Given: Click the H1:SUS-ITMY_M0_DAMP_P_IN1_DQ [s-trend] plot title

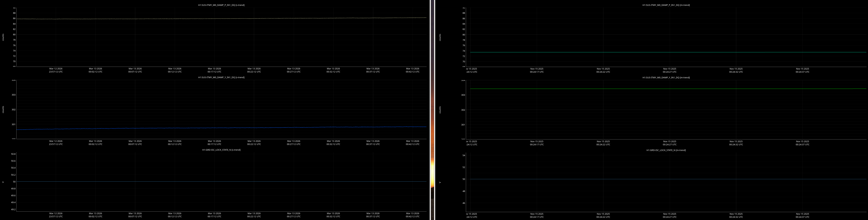Looking at the screenshot, I should (x=221, y=5).
